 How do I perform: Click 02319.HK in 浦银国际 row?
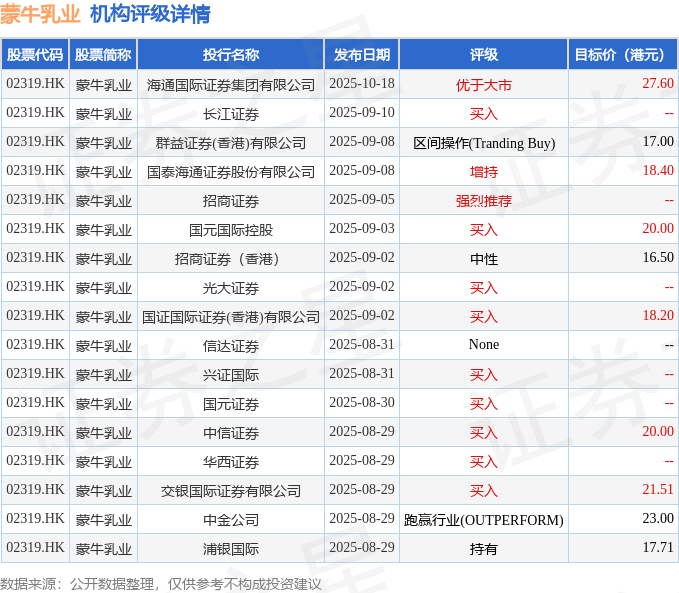click(x=35, y=548)
